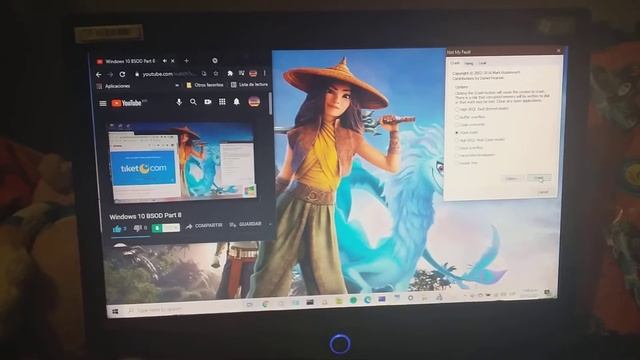Click the Colors button in Not My Fault
Screen dimensions: 640x360
tap(511, 179)
